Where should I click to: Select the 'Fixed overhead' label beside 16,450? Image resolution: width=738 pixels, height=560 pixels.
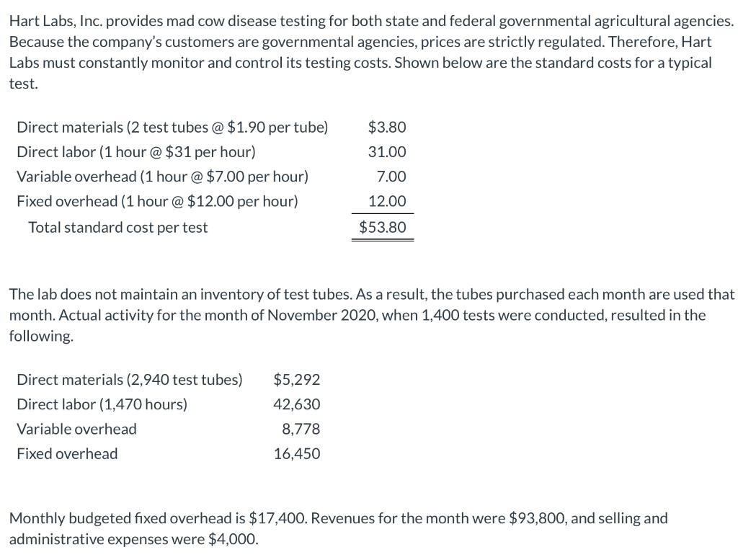coord(67,453)
